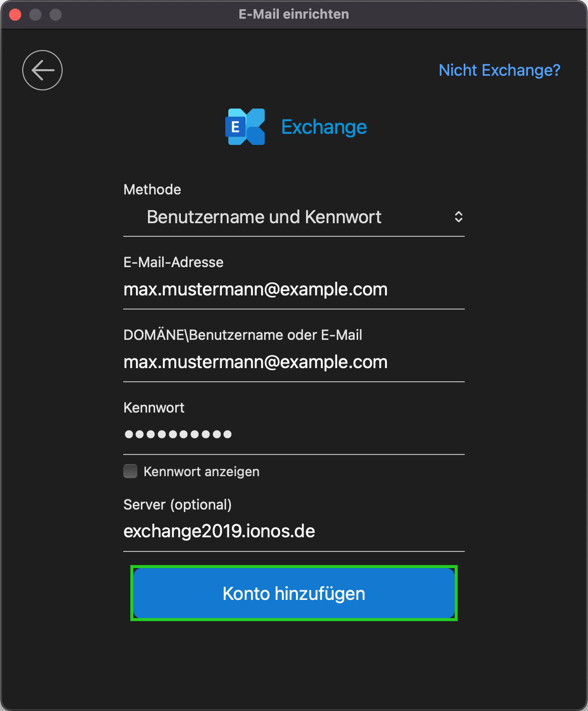Screen dimensions: 588x711
Task: Click the 'Exchange' heading text
Action: coord(324,127)
